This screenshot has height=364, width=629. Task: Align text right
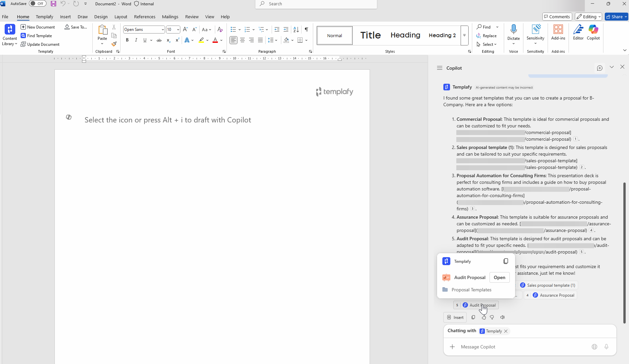point(251,40)
